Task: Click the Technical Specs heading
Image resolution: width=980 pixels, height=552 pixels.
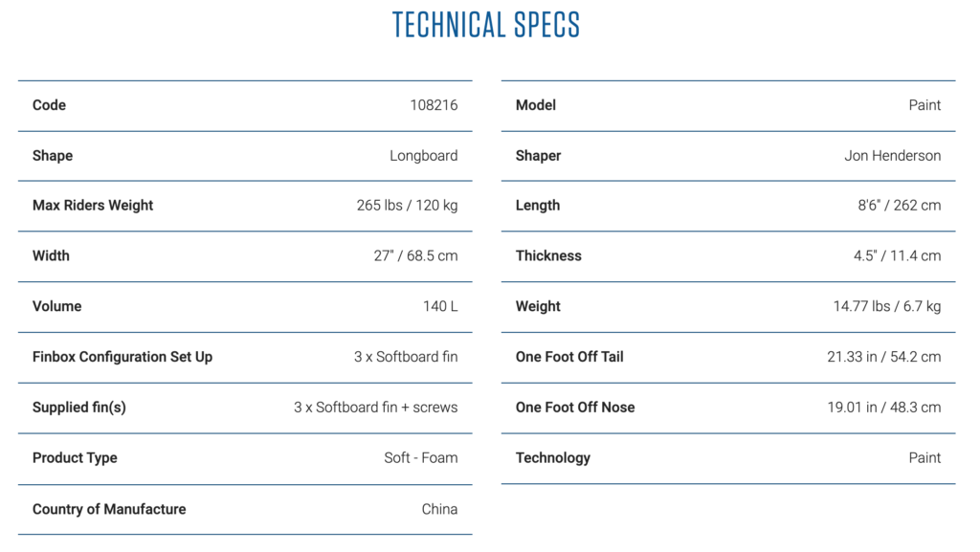Action: pos(486,26)
